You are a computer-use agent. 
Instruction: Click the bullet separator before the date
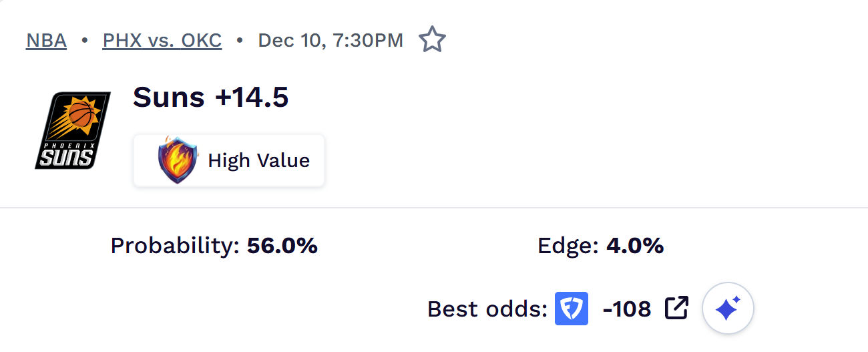coord(239,41)
